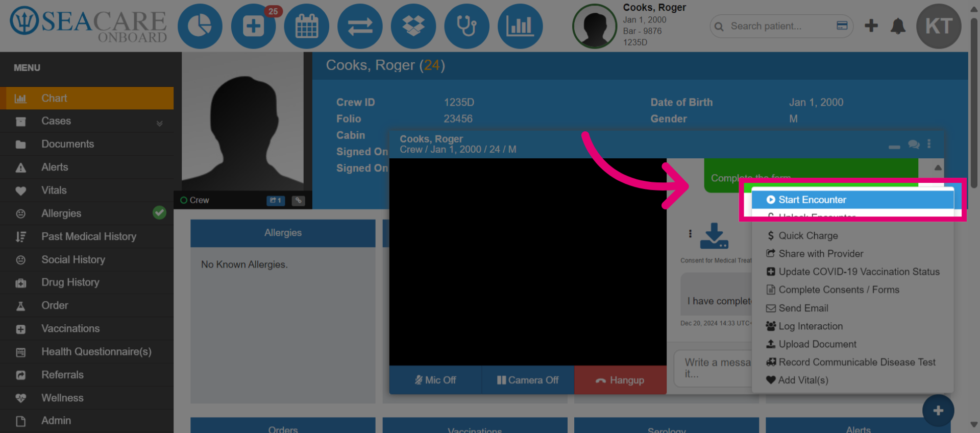Select Record Communicable Disease Test

click(852, 362)
